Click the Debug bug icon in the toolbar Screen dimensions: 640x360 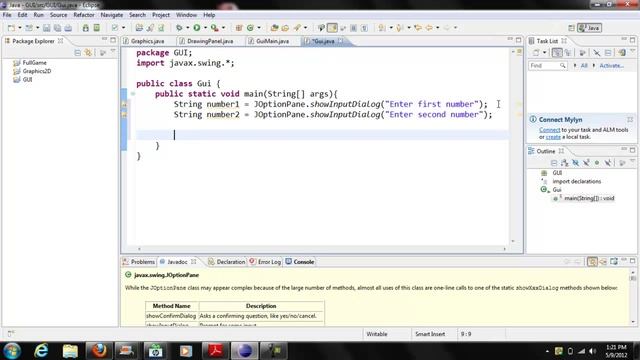pyautogui.click(x=179, y=28)
